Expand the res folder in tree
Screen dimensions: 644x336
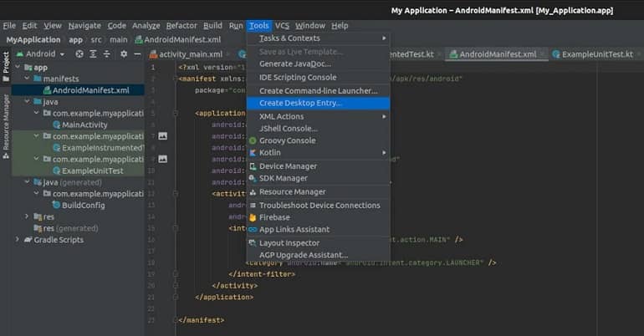pyautogui.click(x=27, y=216)
